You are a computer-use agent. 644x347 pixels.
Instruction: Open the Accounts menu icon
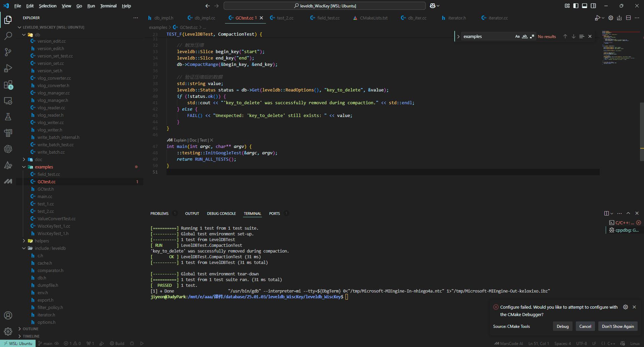[8, 315]
